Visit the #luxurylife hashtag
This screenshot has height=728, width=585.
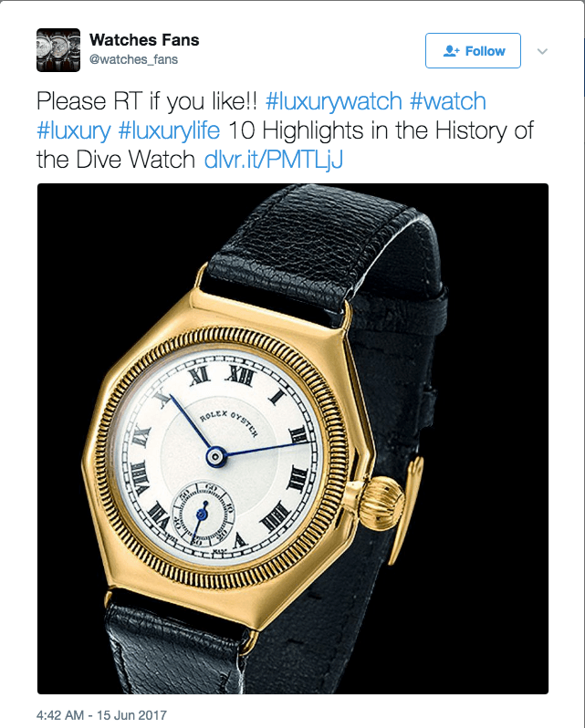coord(169,130)
